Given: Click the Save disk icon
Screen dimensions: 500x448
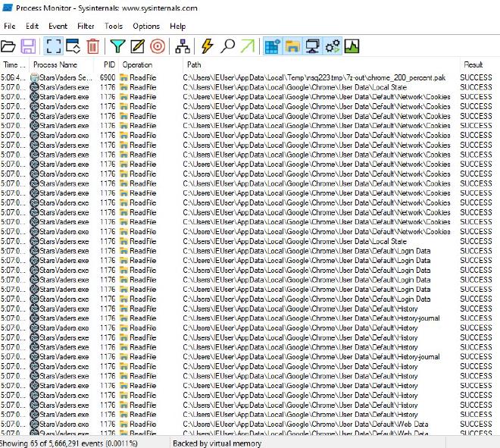Looking at the screenshot, I should (29, 47).
